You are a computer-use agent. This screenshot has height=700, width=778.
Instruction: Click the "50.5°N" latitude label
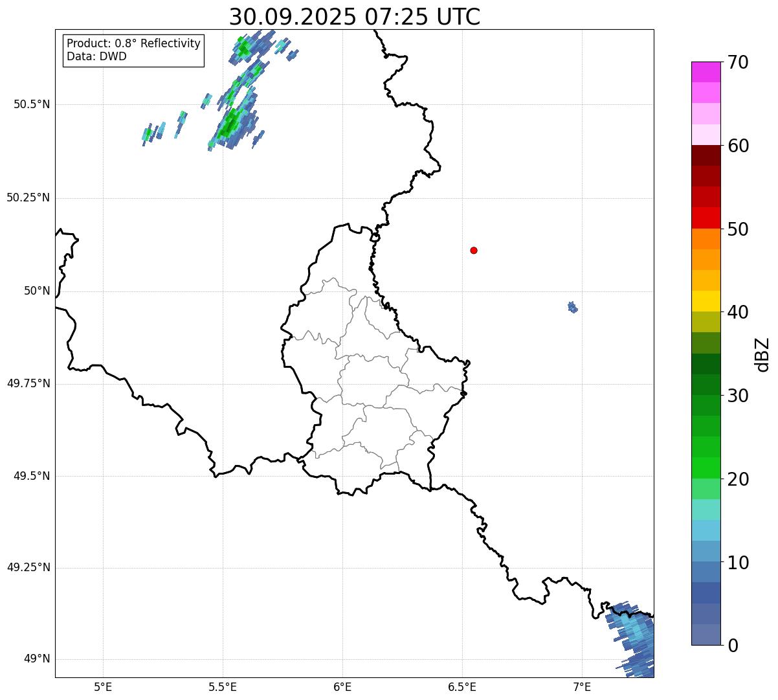[31, 104]
